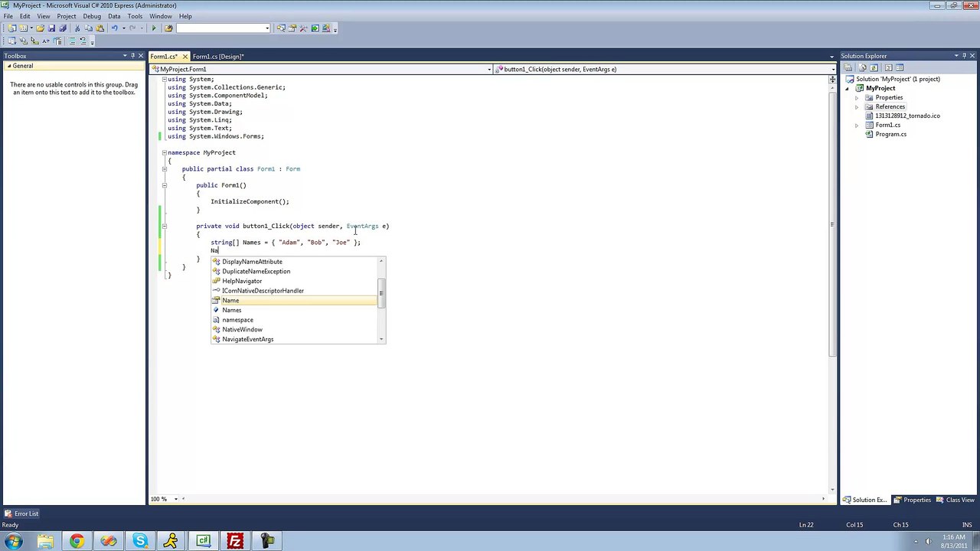Open the Error List panel tab

tap(21, 514)
